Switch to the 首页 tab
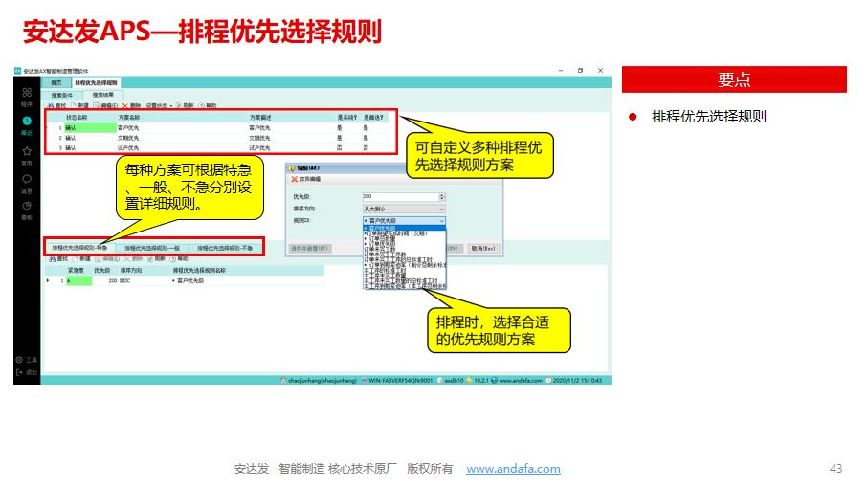Screen dimensions: 868x487 [56, 83]
